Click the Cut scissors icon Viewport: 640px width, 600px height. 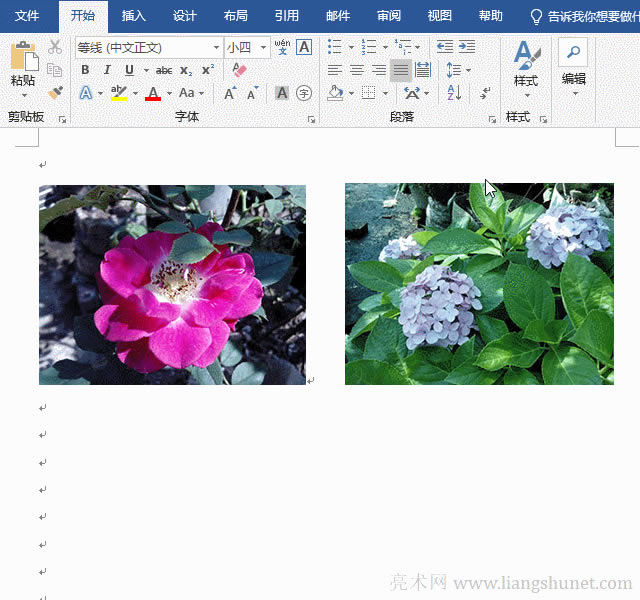coord(55,47)
